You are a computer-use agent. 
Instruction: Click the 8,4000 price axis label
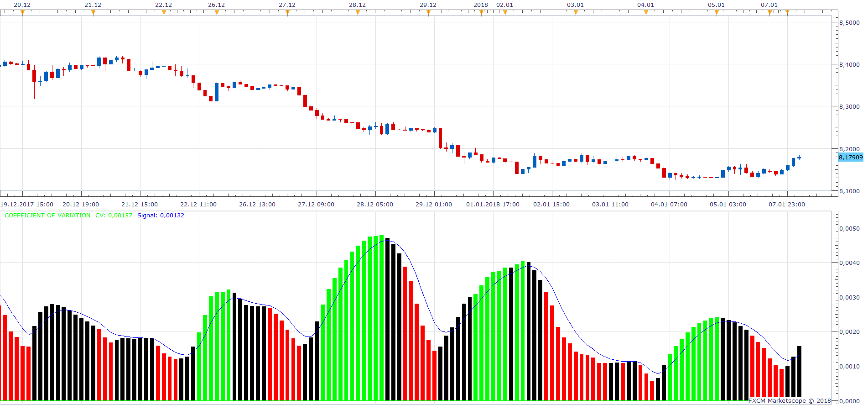pyautogui.click(x=849, y=64)
